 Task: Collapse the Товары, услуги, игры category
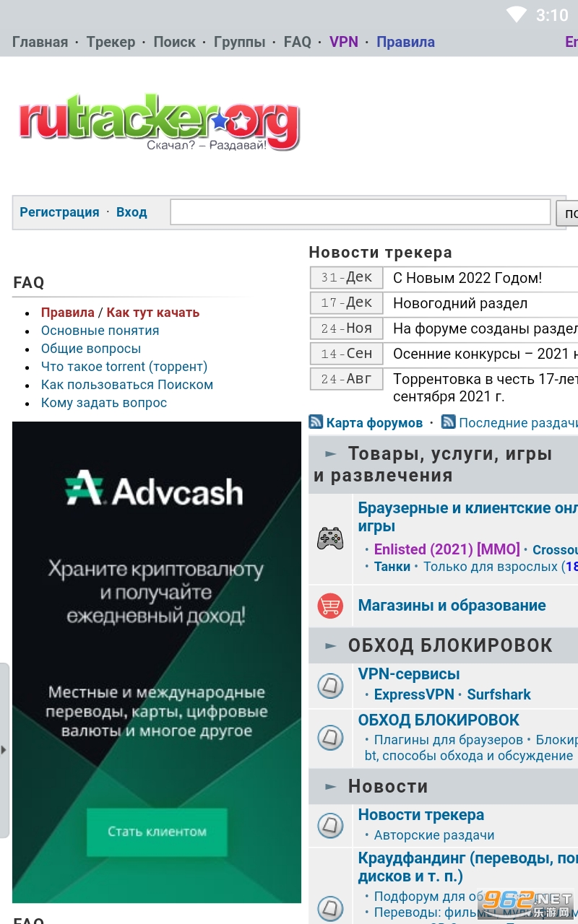coord(331,454)
